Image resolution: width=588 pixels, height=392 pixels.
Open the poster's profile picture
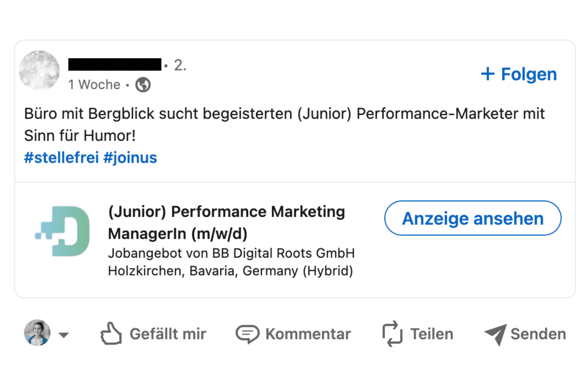coord(40,70)
